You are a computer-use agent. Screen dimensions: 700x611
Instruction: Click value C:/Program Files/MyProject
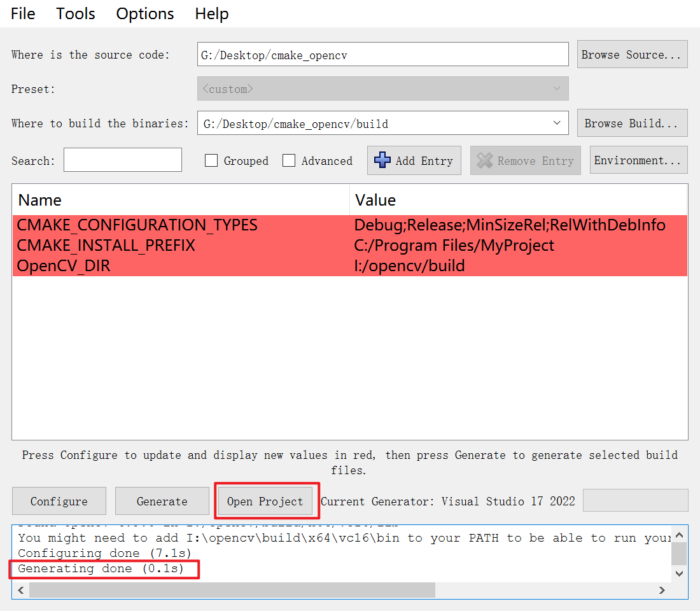(x=454, y=246)
